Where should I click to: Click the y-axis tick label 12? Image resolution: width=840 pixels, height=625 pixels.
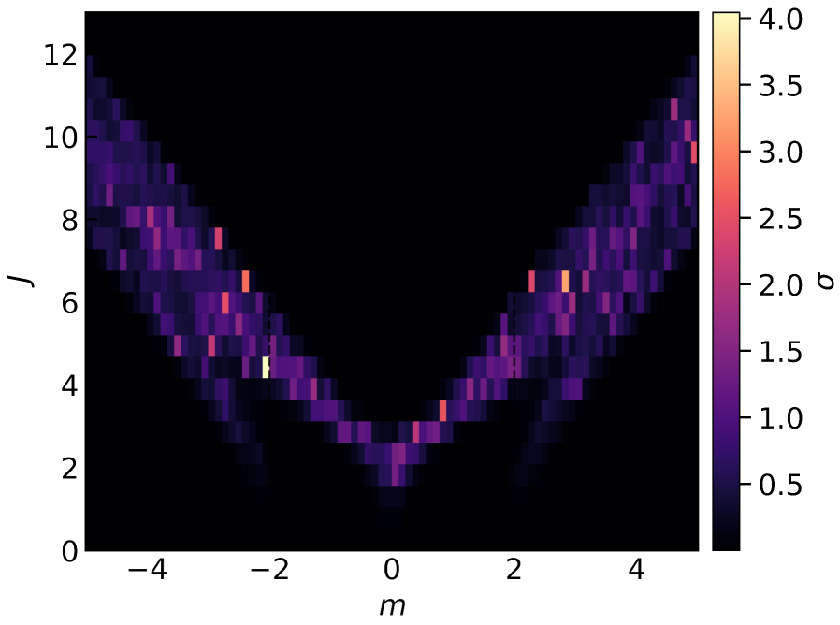click(x=59, y=55)
